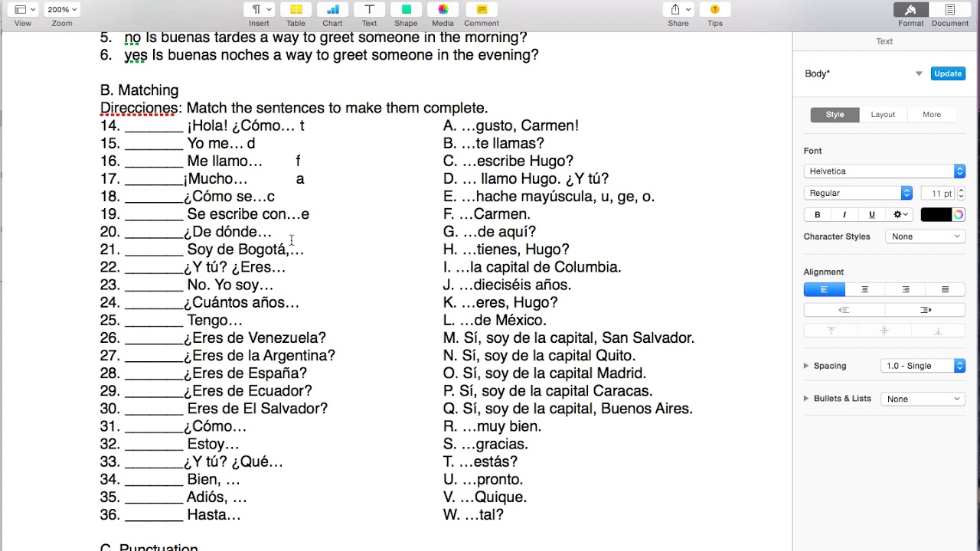Image resolution: width=980 pixels, height=551 pixels.
Task: Click answer 'N. Sí, soy de la capital Quito.'
Action: [x=539, y=355]
